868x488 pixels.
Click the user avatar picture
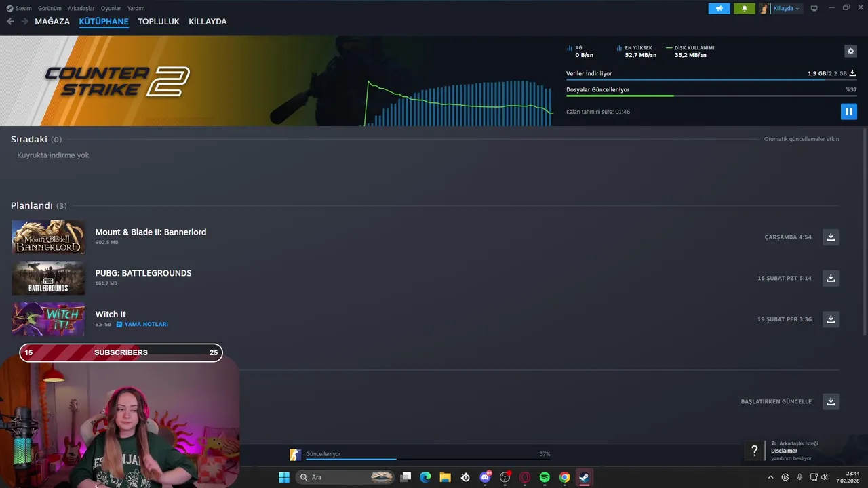pyautogui.click(x=765, y=8)
